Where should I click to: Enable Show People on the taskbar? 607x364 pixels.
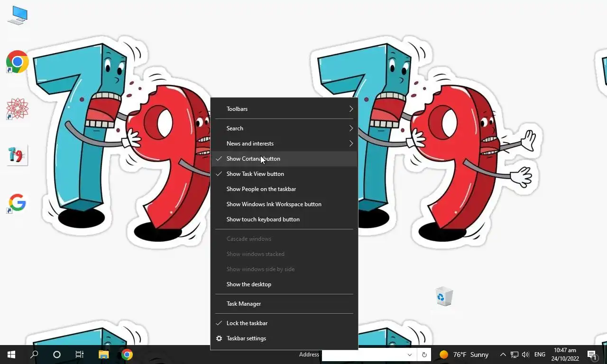tap(284, 189)
